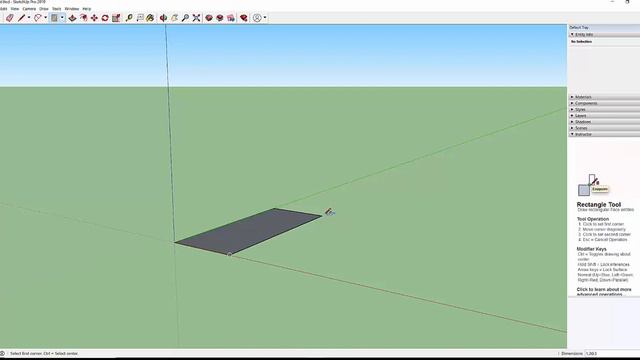The height and width of the screenshot is (360, 640).
Task: Select the Offset tool
Action: tap(84, 18)
